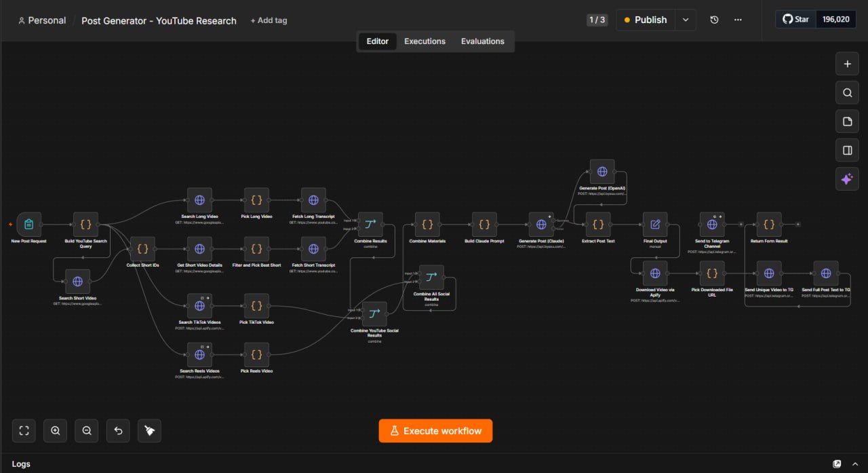868x473 pixels.
Task: Toggle the side panel view button
Action: pos(847,150)
